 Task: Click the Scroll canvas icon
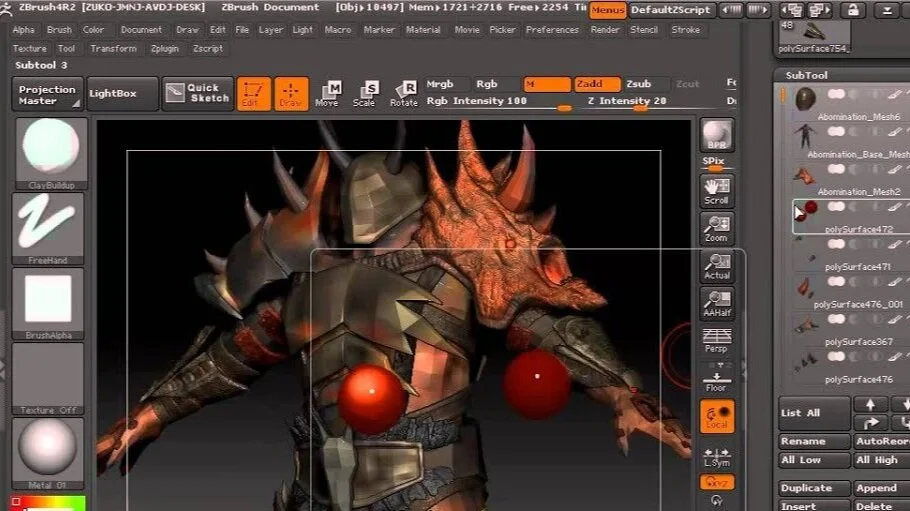[x=717, y=192]
